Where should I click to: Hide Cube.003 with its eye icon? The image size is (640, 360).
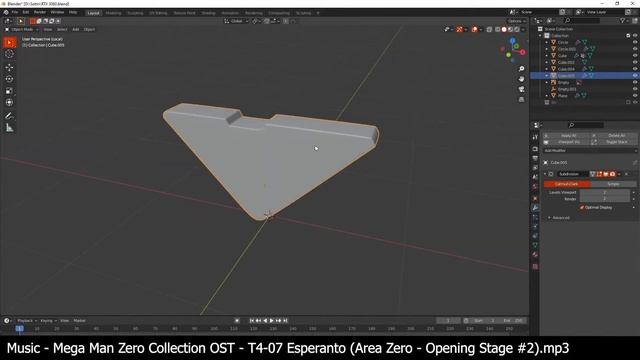(x=635, y=62)
